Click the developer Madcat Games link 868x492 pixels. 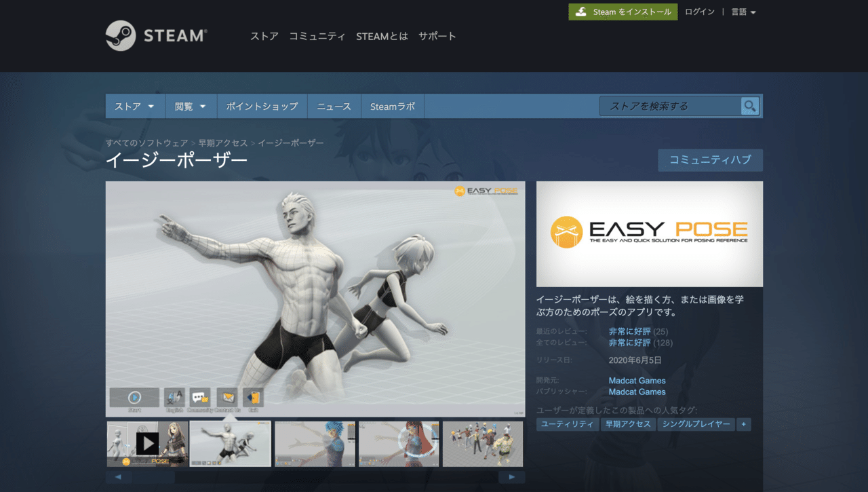(637, 381)
